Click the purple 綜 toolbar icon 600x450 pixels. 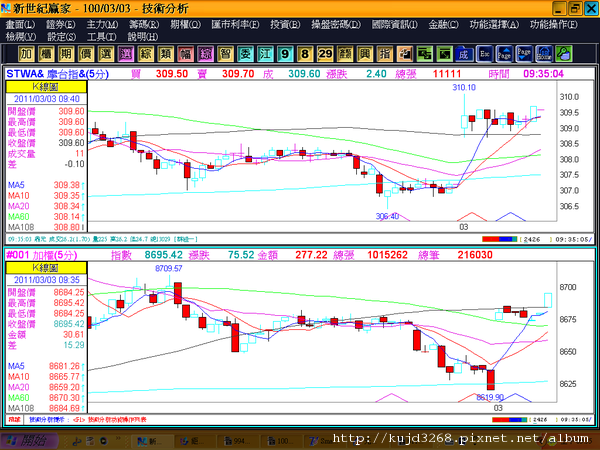pos(205,54)
